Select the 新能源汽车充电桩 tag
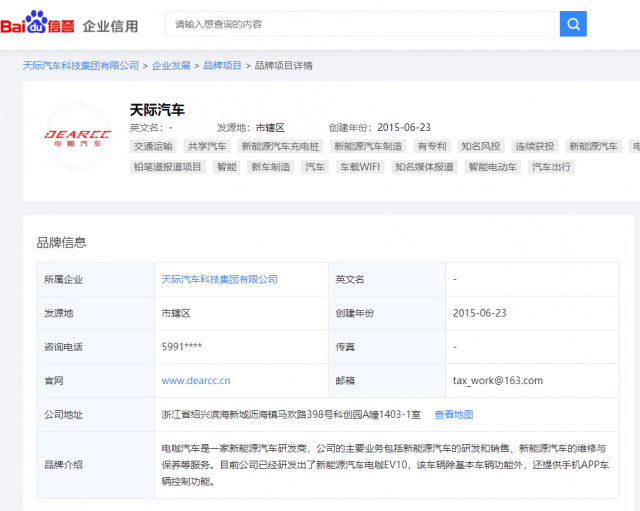 pyautogui.click(x=280, y=146)
